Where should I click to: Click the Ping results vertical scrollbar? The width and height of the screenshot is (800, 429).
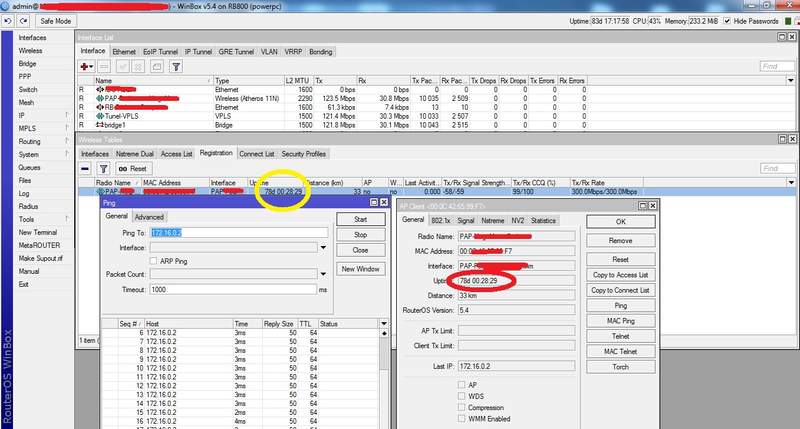pos(384,378)
